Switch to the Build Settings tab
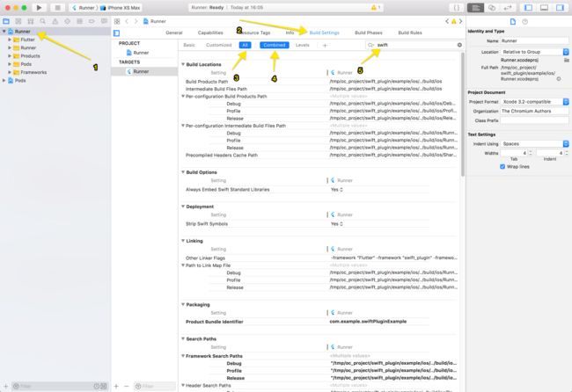The width and height of the screenshot is (572, 392). tap(325, 33)
